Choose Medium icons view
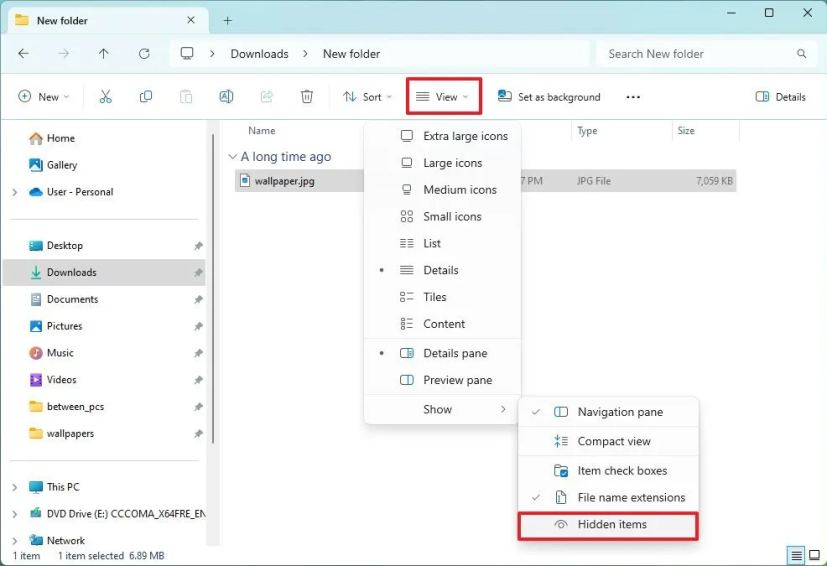Viewport: 827px width, 566px height. [x=443, y=190]
